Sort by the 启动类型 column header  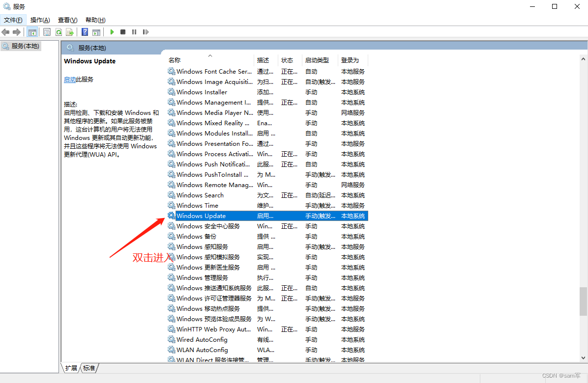(320, 60)
